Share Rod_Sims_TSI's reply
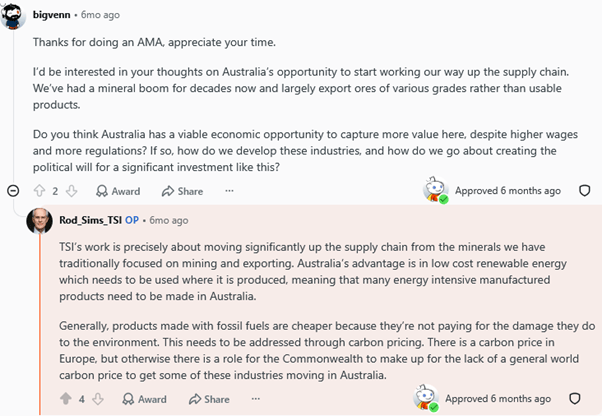This screenshot has height=416, width=602. coord(209,399)
